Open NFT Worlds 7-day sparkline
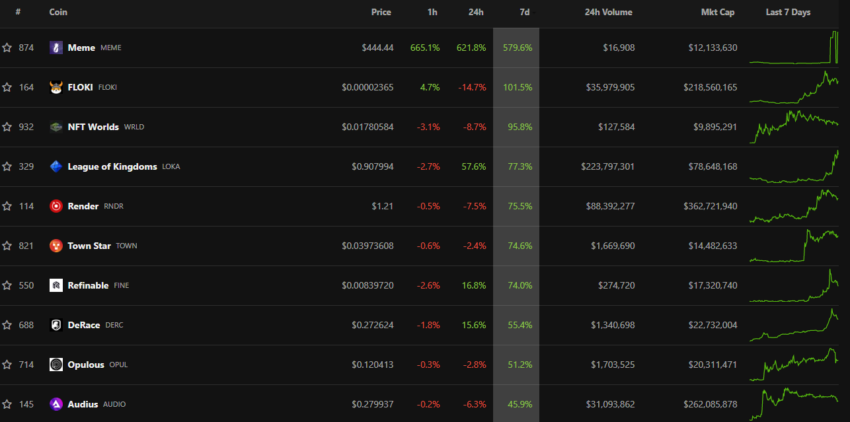 click(794, 127)
